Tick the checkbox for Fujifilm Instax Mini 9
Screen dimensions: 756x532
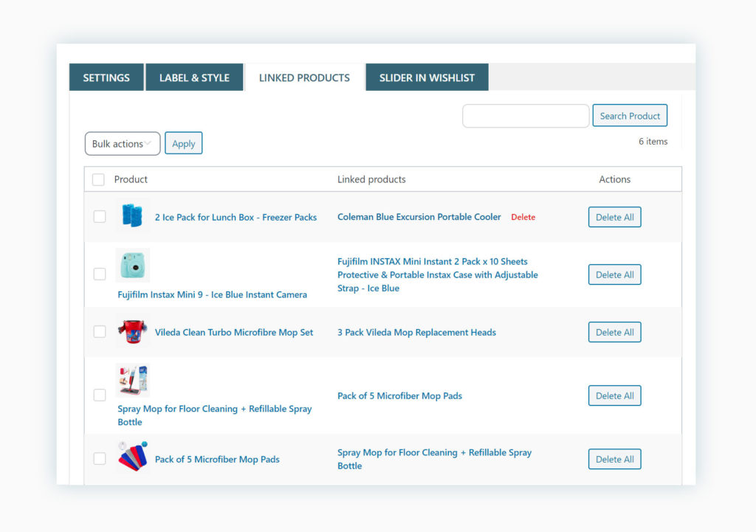[100, 274]
